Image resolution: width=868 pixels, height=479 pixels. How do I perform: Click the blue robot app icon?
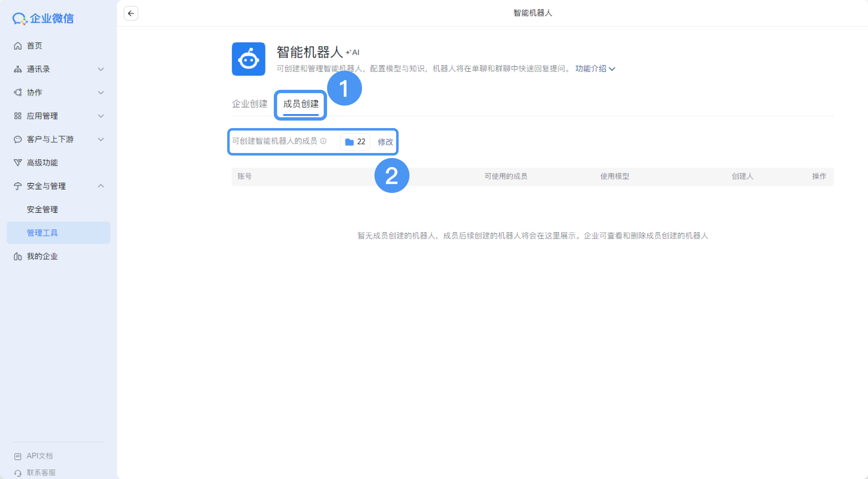tap(248, 59)
